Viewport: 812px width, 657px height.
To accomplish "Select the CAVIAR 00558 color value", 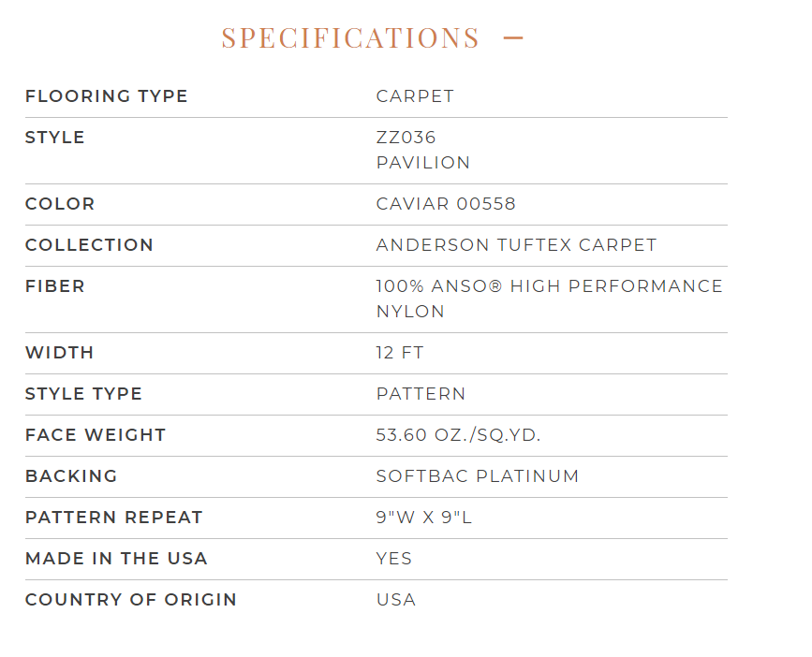I will 446,204.
